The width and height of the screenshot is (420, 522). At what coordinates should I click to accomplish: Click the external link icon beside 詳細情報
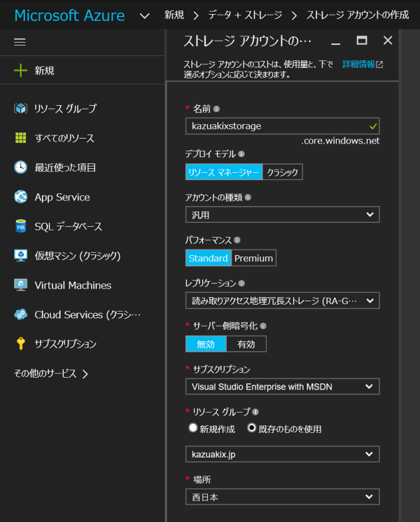379,64
